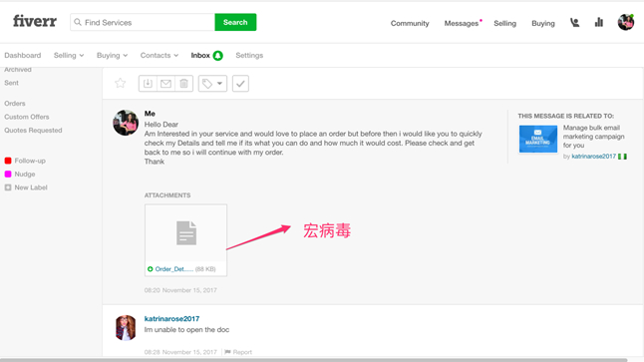The height and width of the screenshot is (362, 644).
Task: Filter by the Nudge label text
Action: click(x=25, y=175)
